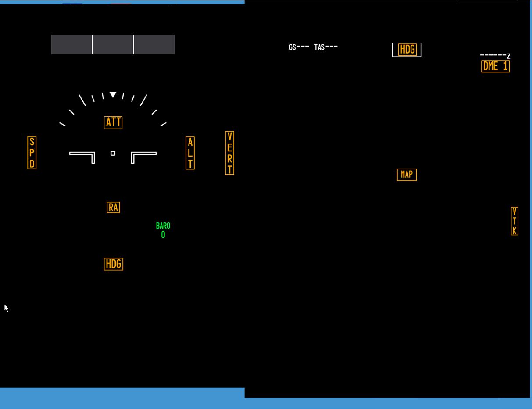Select the HDG flag below the attitude display
This screenshot has width=532, height=409.
114,264
